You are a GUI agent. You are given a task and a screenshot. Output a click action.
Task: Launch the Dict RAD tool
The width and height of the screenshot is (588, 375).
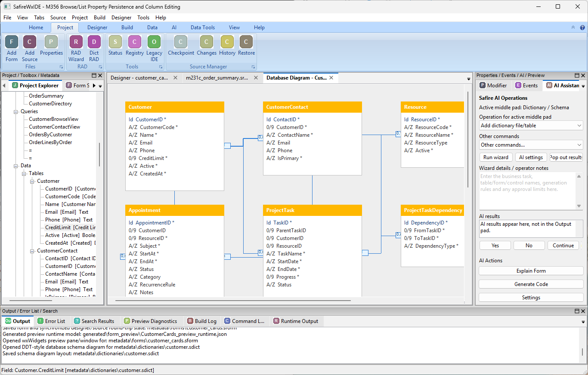(x=94, y=42)
